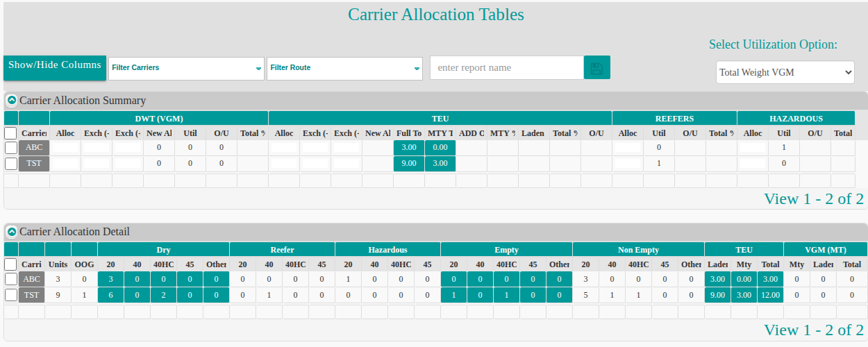This screenshot has width=868, height=347.
Task: Click the New Al column header under DWT
Action: (159, 133)
